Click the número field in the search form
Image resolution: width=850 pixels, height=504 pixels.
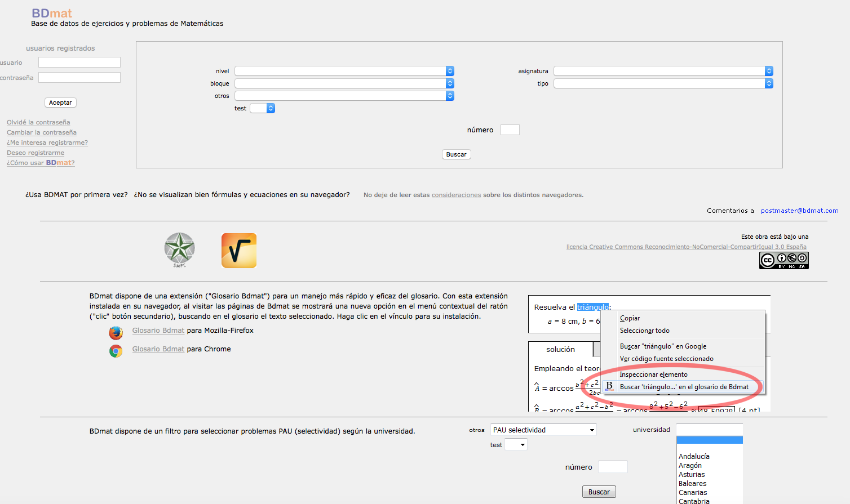click(510, 130)
